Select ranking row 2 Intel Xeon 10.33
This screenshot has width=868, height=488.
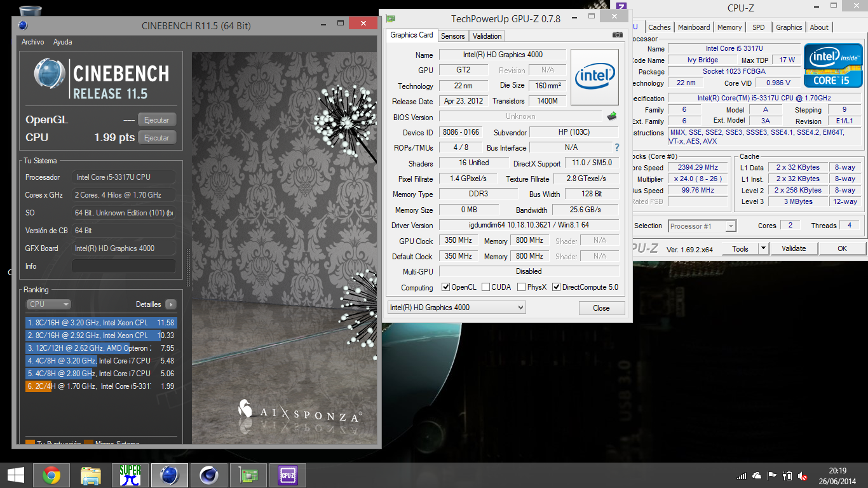click(100, 335)
